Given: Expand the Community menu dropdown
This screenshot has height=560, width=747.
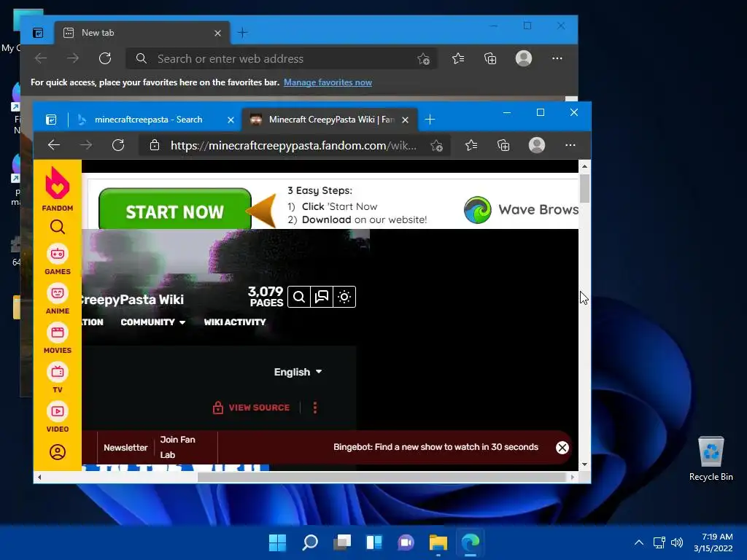Looking at the screenshot, I should coord(153,322).
